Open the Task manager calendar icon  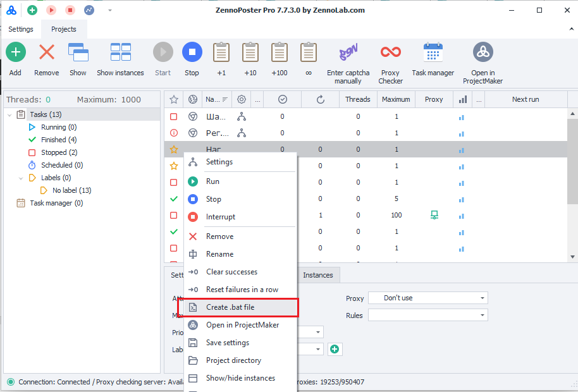(x=433, y=52)
